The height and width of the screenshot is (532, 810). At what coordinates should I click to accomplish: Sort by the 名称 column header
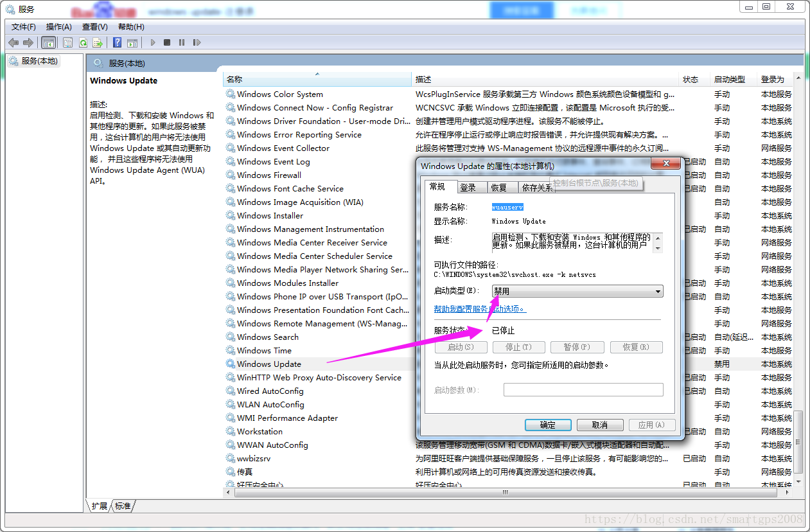(x=317, y=79)
